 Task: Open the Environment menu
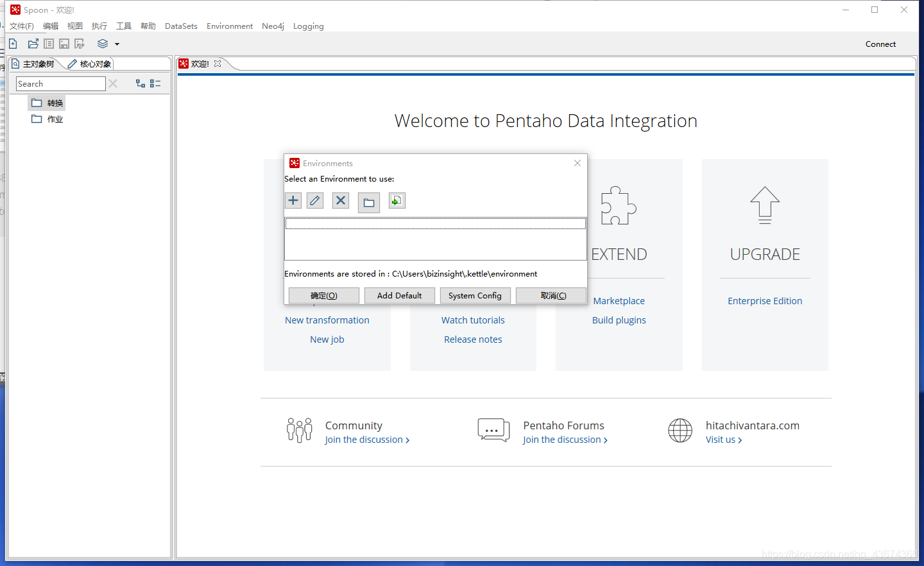[230, 26]
